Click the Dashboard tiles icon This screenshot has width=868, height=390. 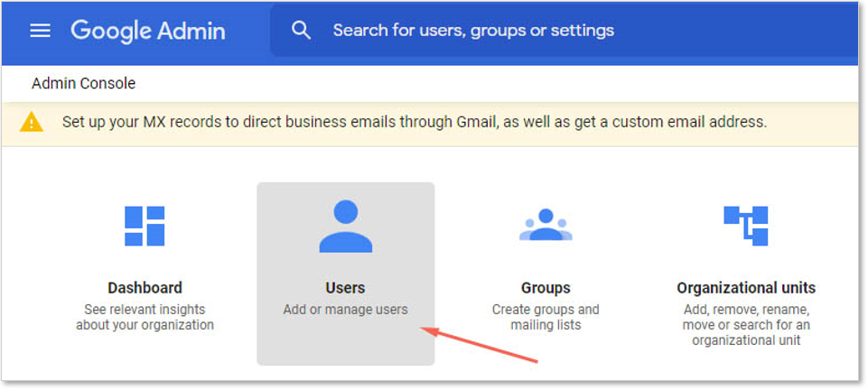click(x=145, y=226)
